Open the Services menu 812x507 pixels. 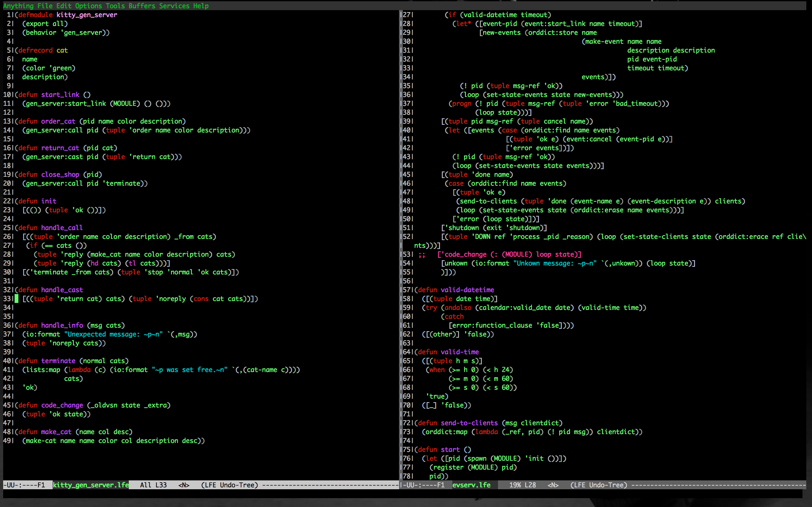point(174,6)
